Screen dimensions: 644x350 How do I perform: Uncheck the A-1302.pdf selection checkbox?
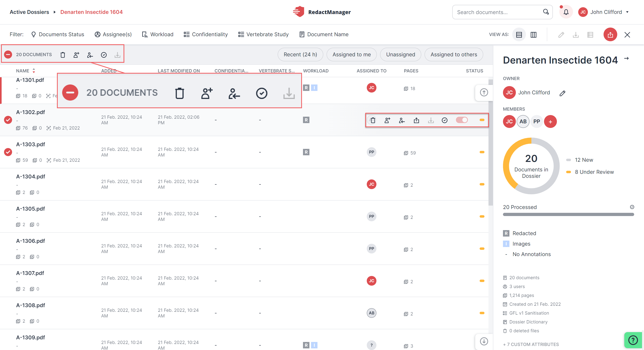pyautogui.click(x=8, y=120)
